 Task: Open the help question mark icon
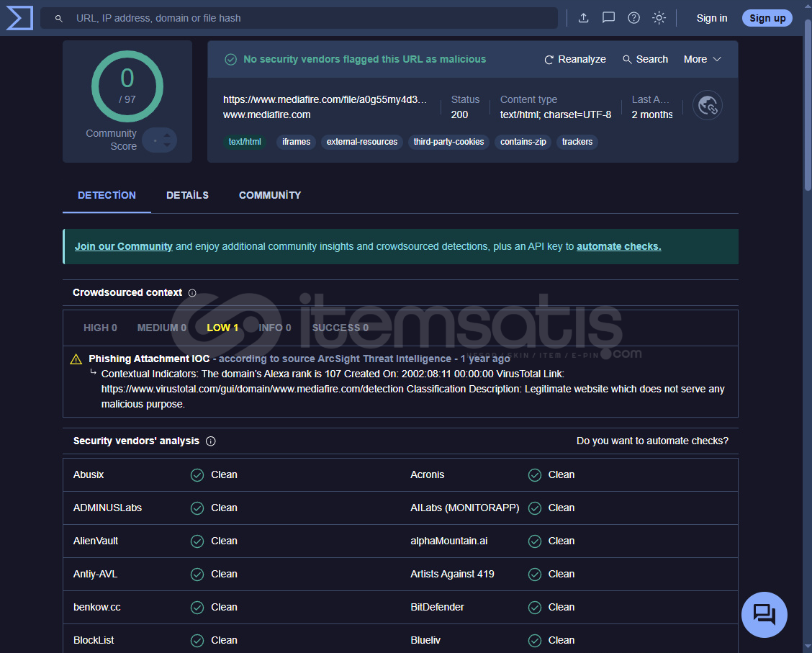633,18
